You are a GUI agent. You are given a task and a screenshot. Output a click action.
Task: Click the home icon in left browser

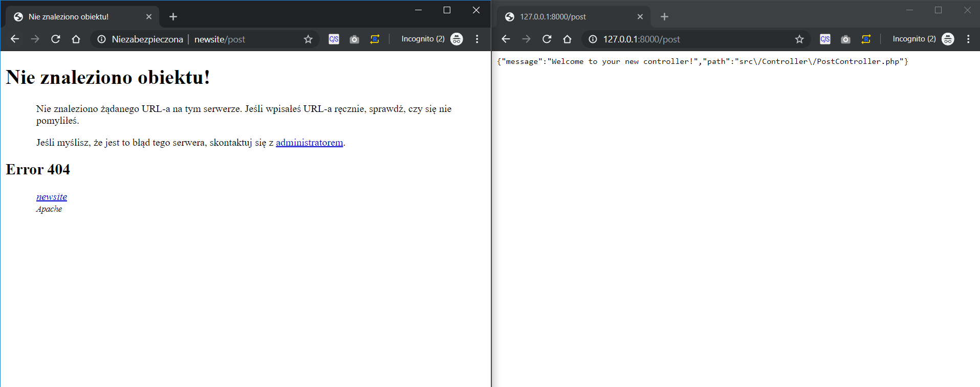coord(76,39)
